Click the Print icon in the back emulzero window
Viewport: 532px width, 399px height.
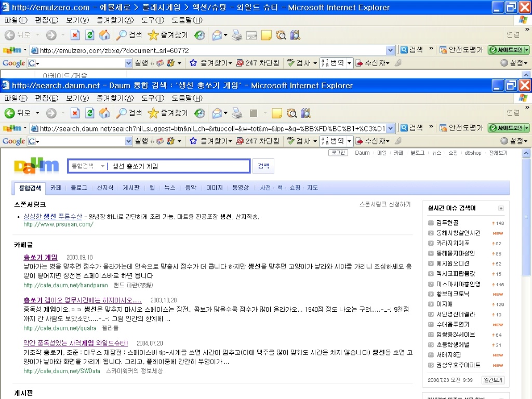tap(237, 35)
